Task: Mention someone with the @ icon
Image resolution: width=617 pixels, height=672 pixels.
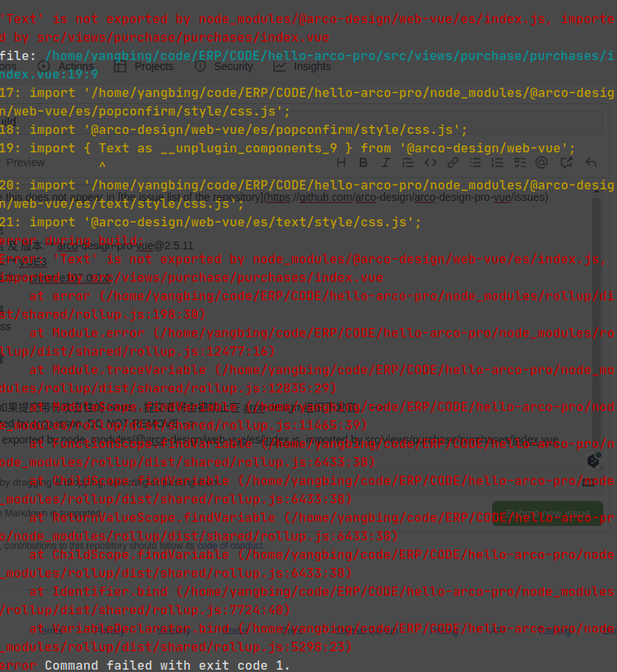Action: [x=542, y=162]
